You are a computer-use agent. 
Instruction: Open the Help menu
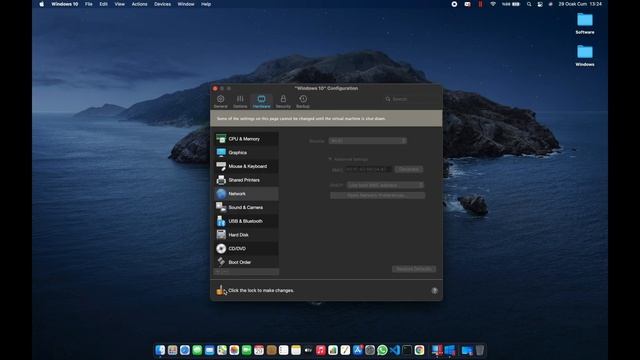point(206,4)
